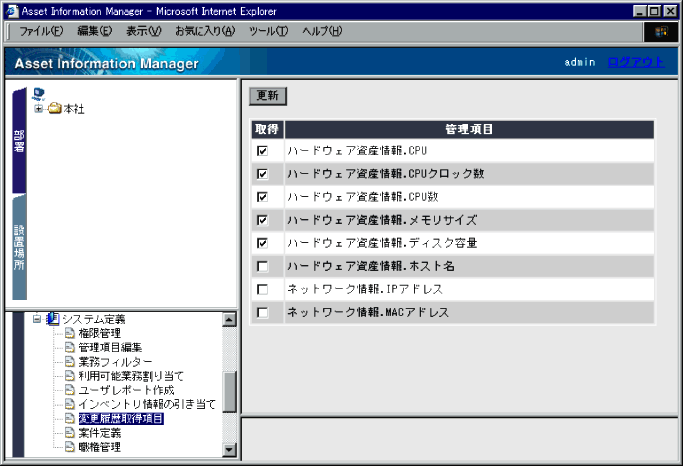Check the MACアドレス checkbox

click(x=262, y=312)
